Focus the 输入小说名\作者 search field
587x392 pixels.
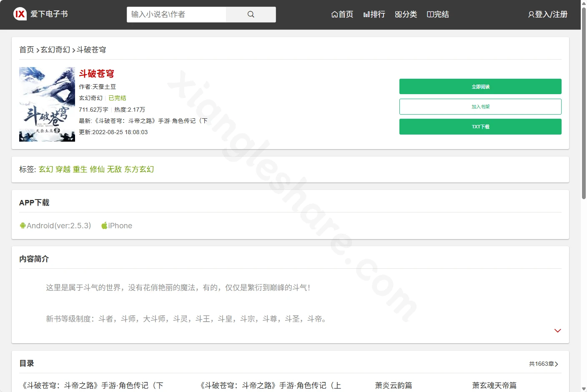(176, 14)
